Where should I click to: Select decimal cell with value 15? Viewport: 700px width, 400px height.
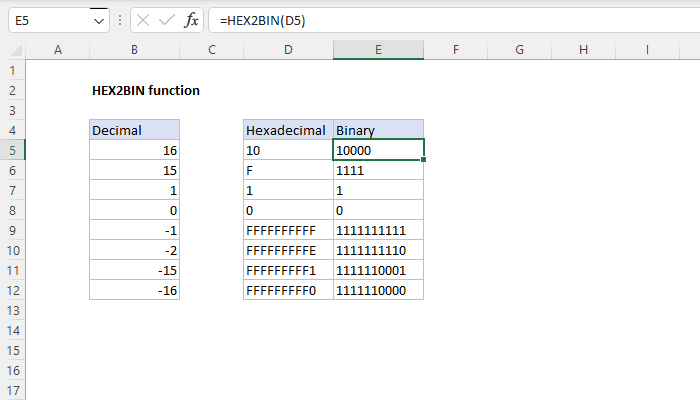tap(134, 170)
